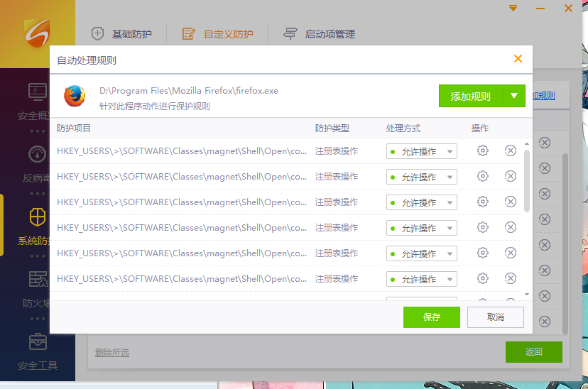Screen dimensions: 588x389
Task: Click topmost delete icon in background rule list
Action: point(545,143)
